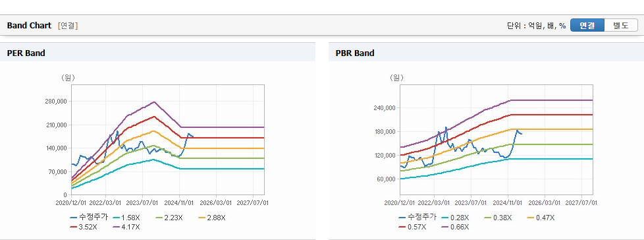Toggle the 0.38X legend entry
The width and height of the screenshot is (644, 240).
(498, 218)
